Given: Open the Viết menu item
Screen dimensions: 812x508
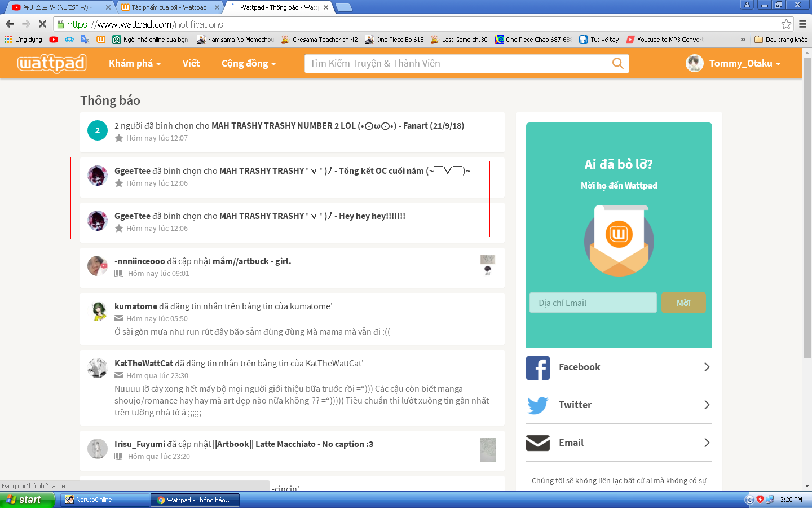Looking at the screenshot, I should click(191, 63).
